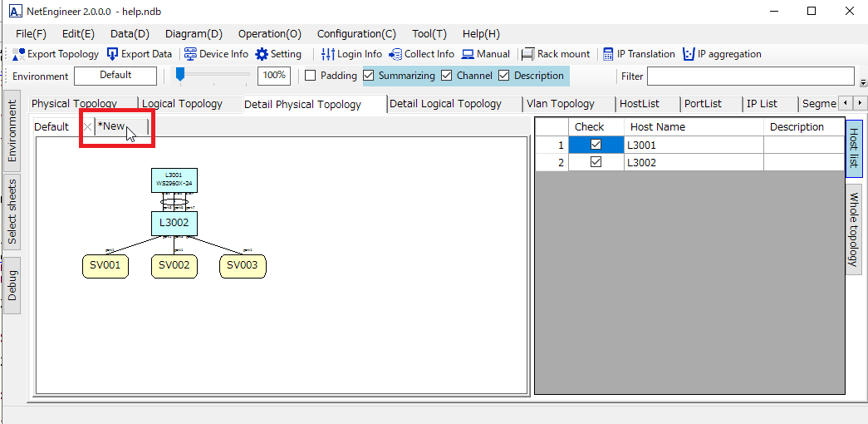
Task: Click into the Filter text field
Action: (750, 76)
